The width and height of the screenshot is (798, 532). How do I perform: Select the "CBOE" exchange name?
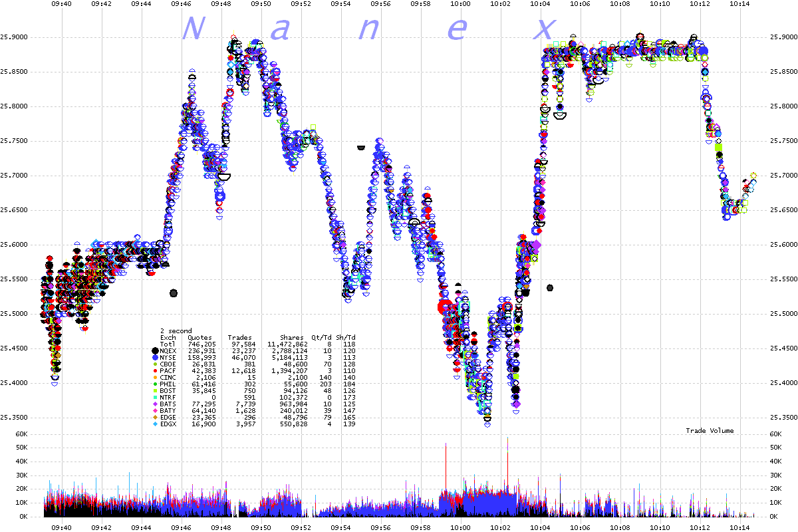point(168,364)
